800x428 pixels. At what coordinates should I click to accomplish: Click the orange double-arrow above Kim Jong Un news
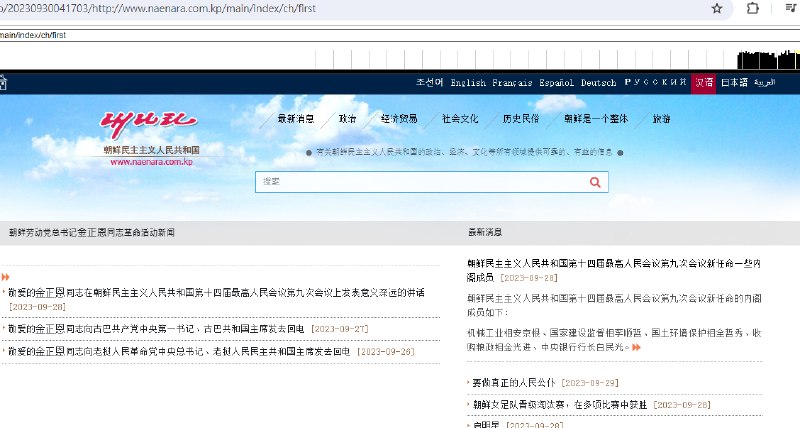pyautogui.click(x=5, y=277)
